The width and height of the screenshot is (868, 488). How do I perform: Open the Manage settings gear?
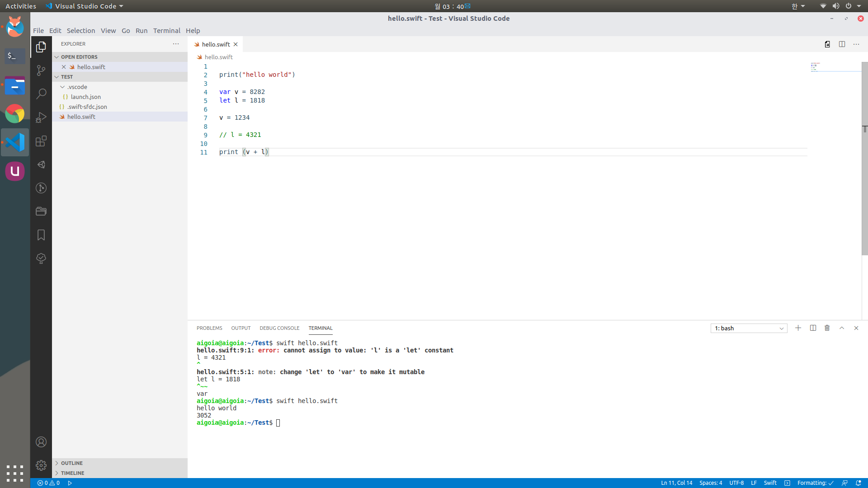41,465
